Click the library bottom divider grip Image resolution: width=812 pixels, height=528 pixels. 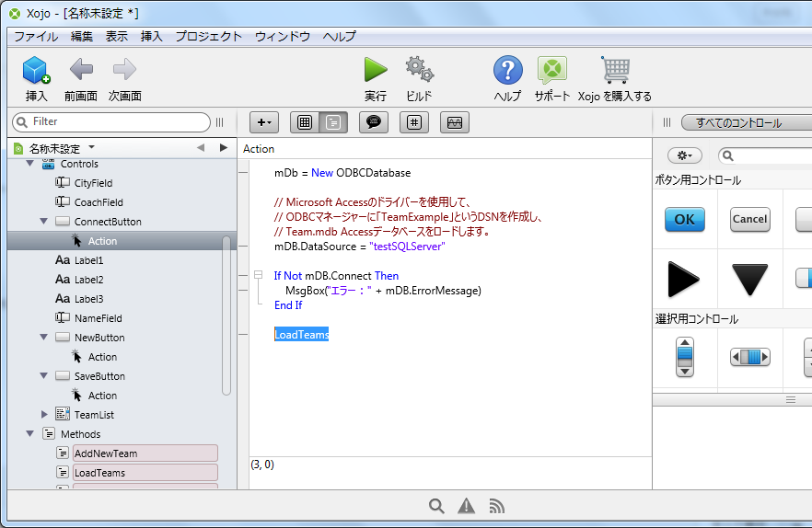[791, 399]
